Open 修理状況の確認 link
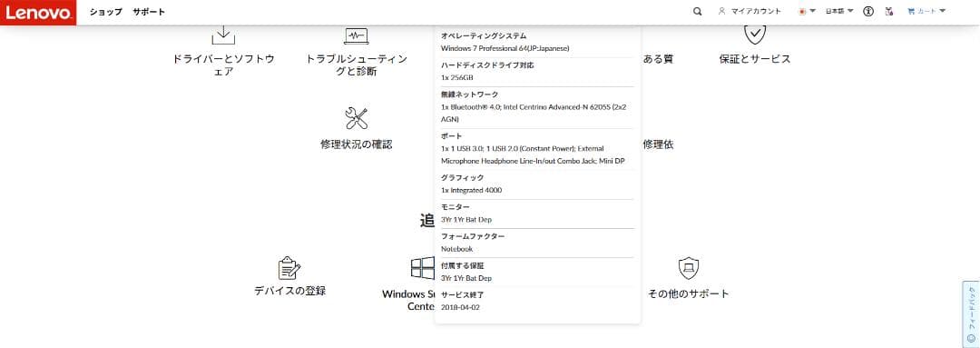This screenshot has height=348, width=980. [357, 144]
